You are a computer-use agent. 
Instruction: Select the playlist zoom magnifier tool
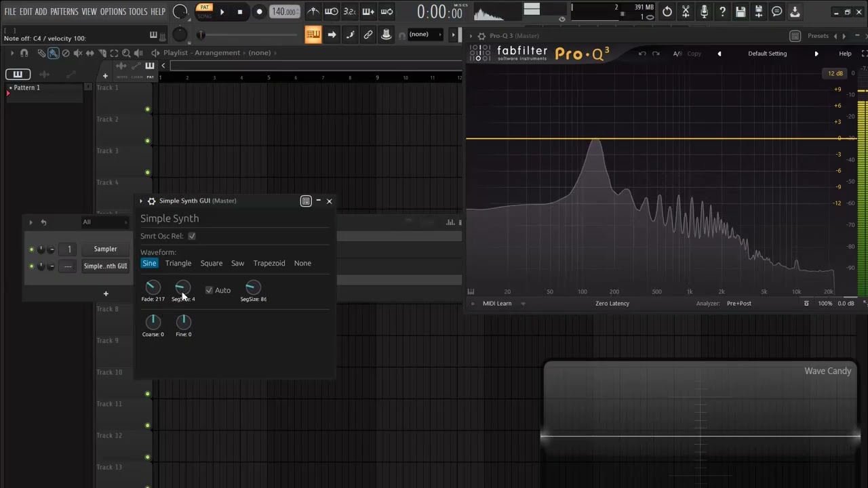point(126,53)
